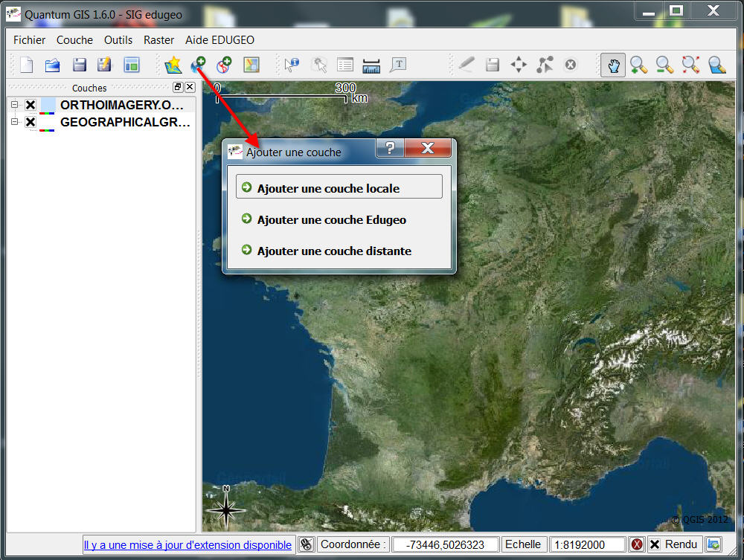Viewport: 744px width, 560px height.
Task: Close the Ajouter une couche dialog
Action: click(428, 148)
